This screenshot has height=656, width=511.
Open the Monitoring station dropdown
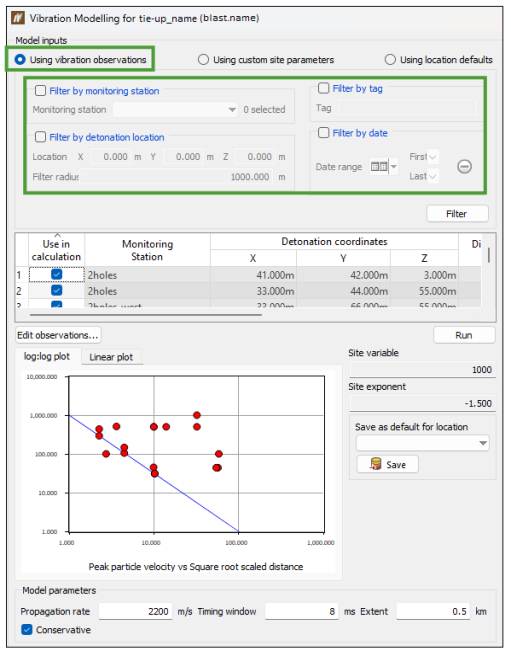click(x=175, y=110)
